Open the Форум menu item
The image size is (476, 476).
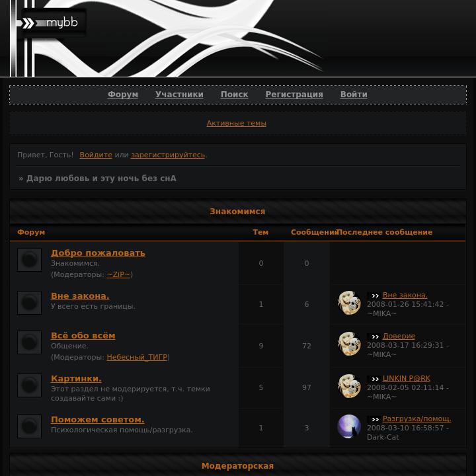(x=123, y=95)
